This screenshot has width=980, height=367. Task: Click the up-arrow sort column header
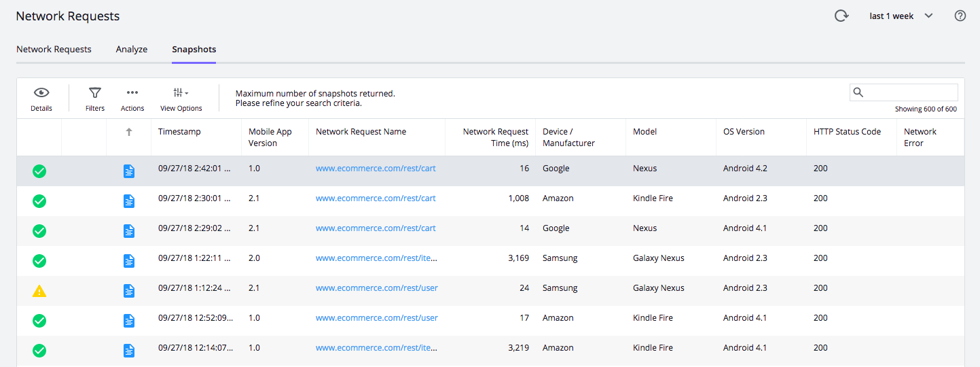point(129,132)
